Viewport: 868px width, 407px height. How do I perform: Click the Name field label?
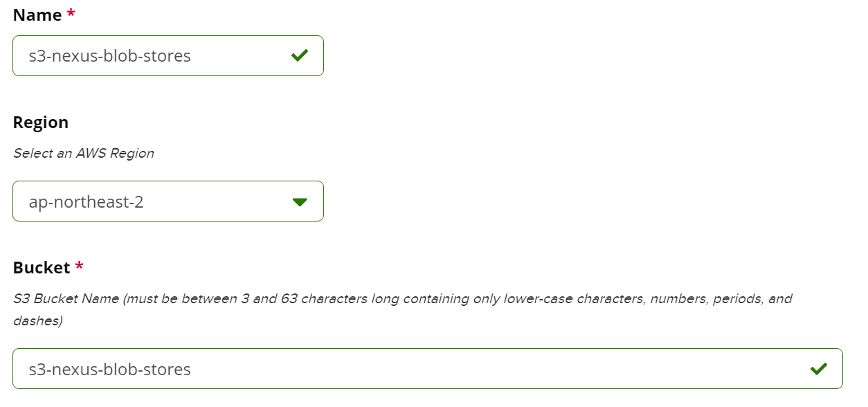[x=37, y=15]
